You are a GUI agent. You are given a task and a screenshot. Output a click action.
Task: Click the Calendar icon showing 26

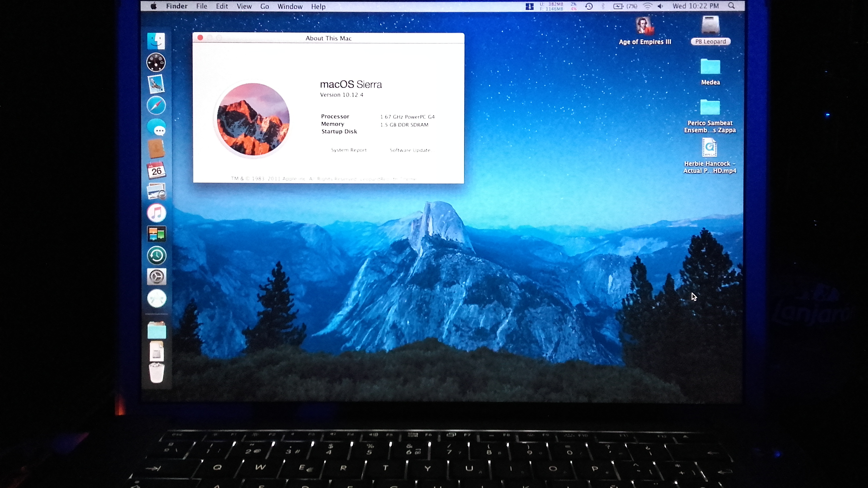coord(156,170)
